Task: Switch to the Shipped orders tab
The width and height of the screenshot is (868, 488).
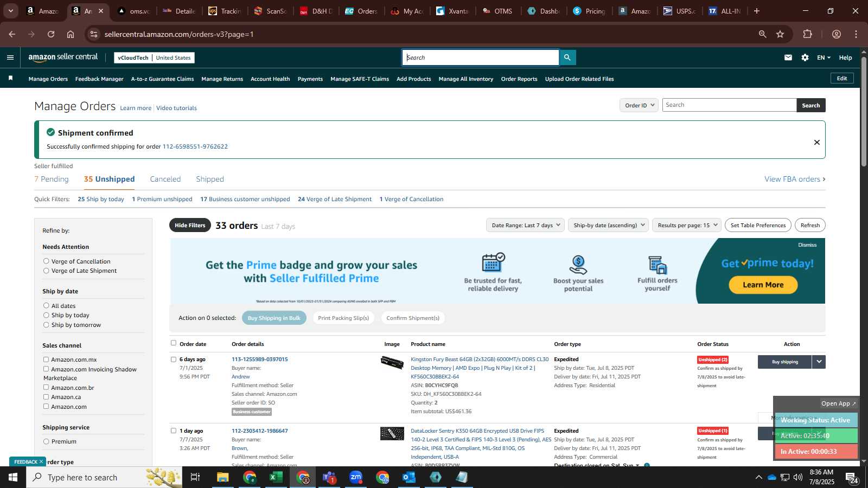Action: tap(210, 179)
